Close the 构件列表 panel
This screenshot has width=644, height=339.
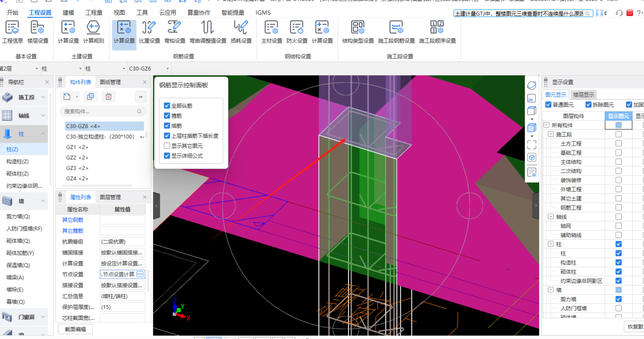coord(145,82)
